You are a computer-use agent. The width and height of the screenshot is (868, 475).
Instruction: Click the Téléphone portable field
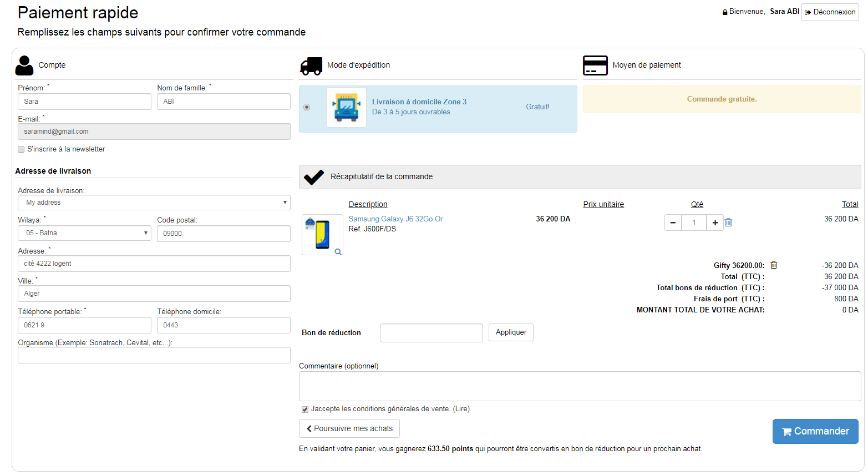(84, 325)
